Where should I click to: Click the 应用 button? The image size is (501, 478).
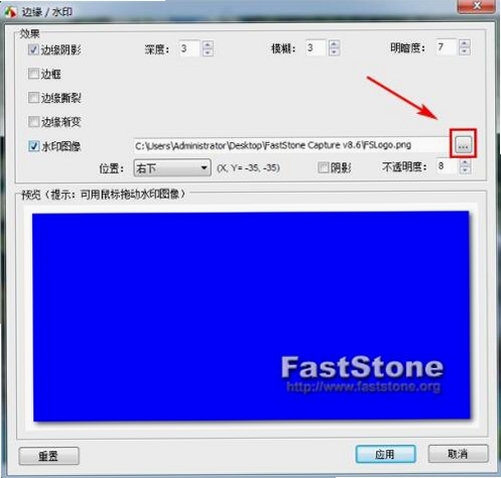pos(386,454)
